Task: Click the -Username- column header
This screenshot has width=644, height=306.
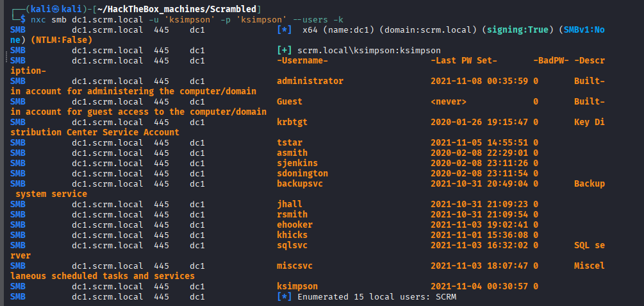Action: point(302,60)
